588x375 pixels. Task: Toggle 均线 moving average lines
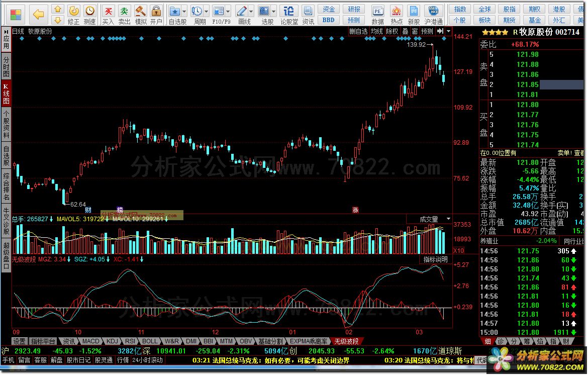click(x=377, y=32)
